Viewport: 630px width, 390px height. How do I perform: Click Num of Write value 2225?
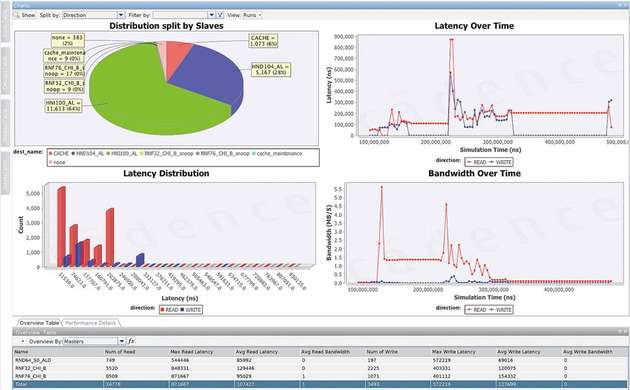(x=373, y=368)
